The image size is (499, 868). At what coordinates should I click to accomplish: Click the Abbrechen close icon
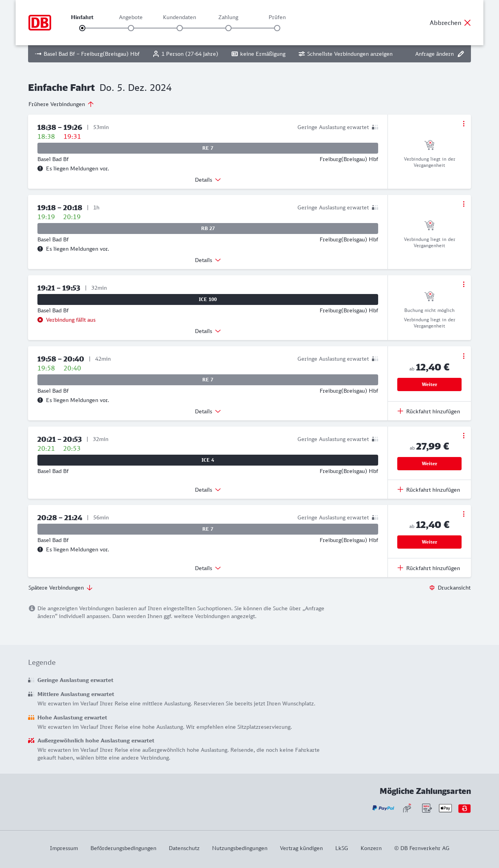point(467,23)
